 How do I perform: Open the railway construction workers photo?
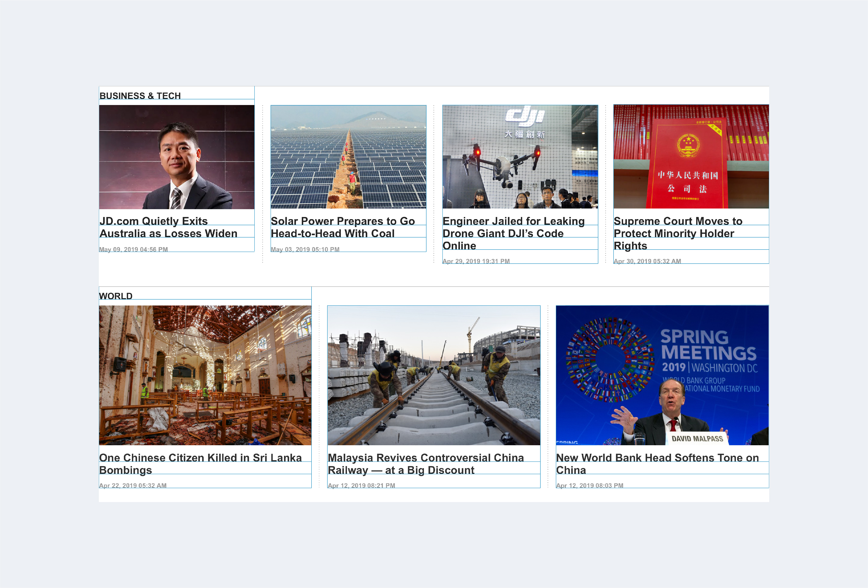434,375
